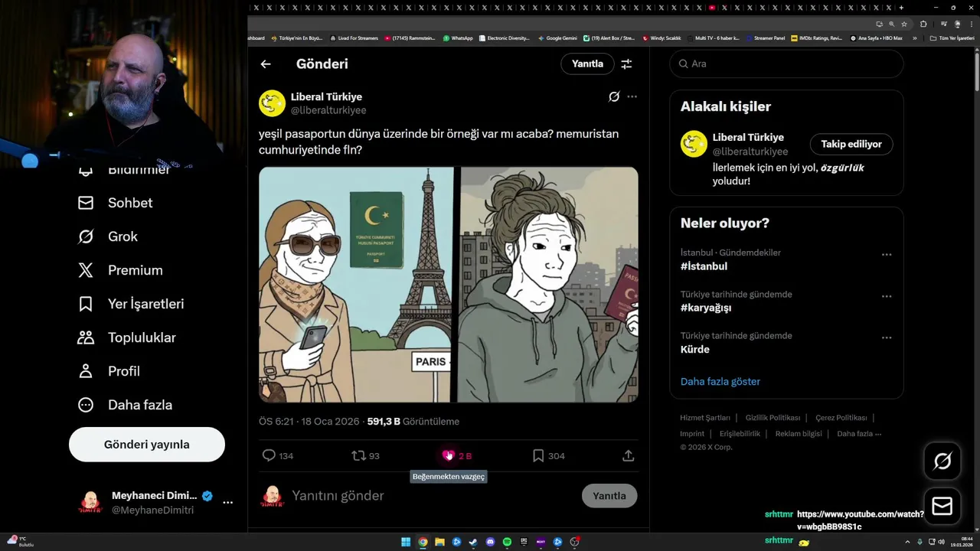
Task: Go to Topluluklar in the sidebar
Action: pos(126,337)
